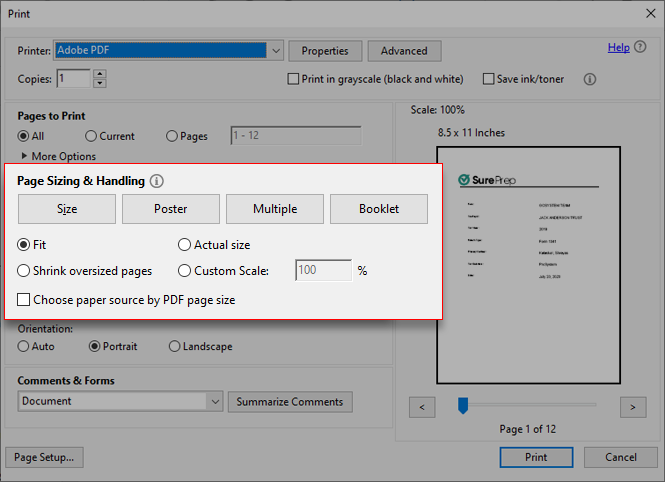Switch to the Booklet sizing mode
The image size is (665, 482).
pyautogui.click(x=379, y=209)
